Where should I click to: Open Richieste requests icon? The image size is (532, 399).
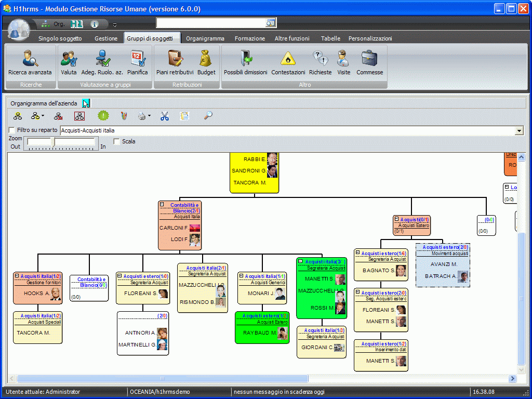coord(320,62)
